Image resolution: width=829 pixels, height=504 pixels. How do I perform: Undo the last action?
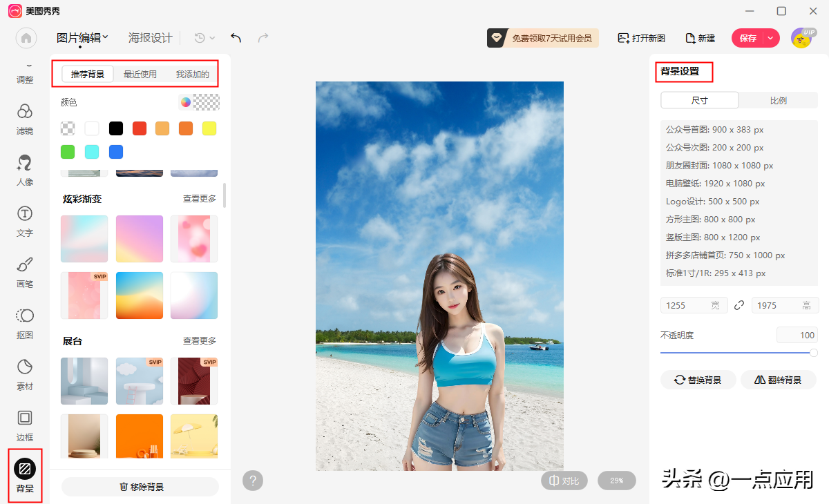pyautogui.click(x=236, y=38)
